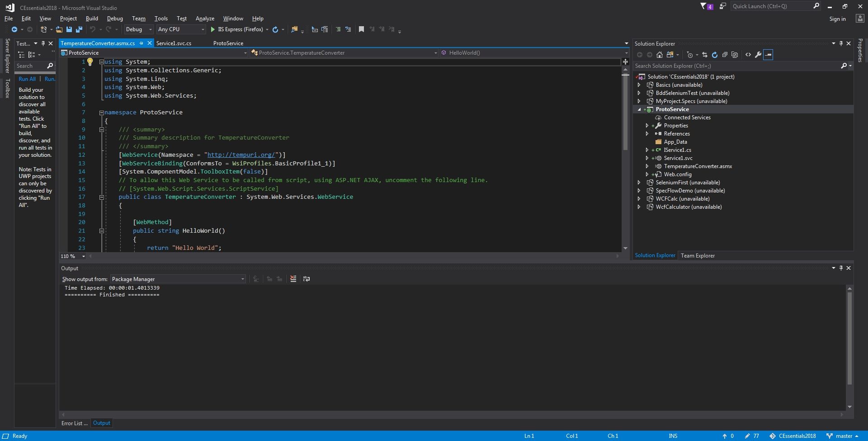Expand the WcfCalculator (unavailable) project
This screenshot has height=441, width=868.
639,207
